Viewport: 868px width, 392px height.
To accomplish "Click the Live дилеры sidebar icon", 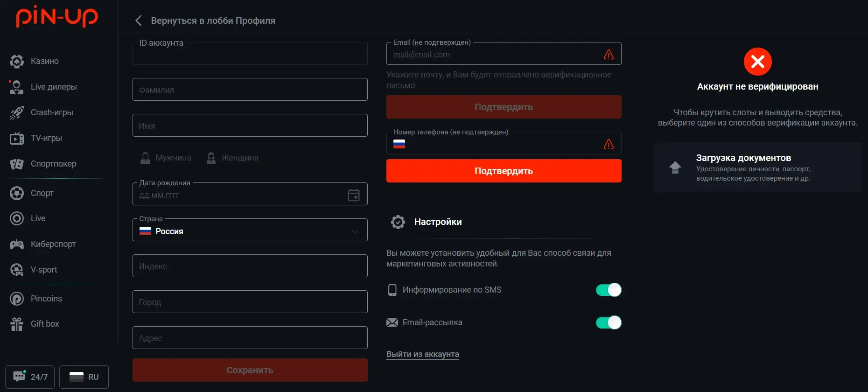I will pos(17,87).
